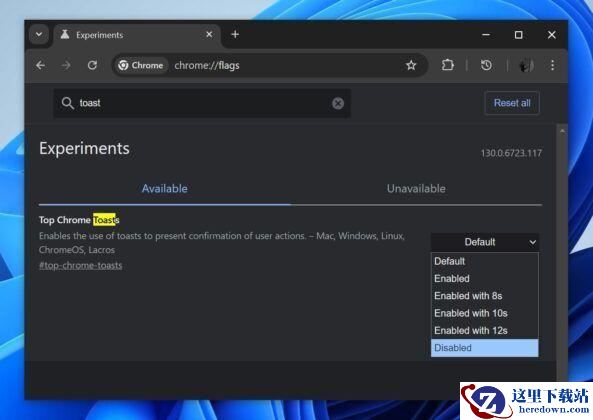Open Chrome three-dot menu

pyautogui.click(x=553, y=65)
